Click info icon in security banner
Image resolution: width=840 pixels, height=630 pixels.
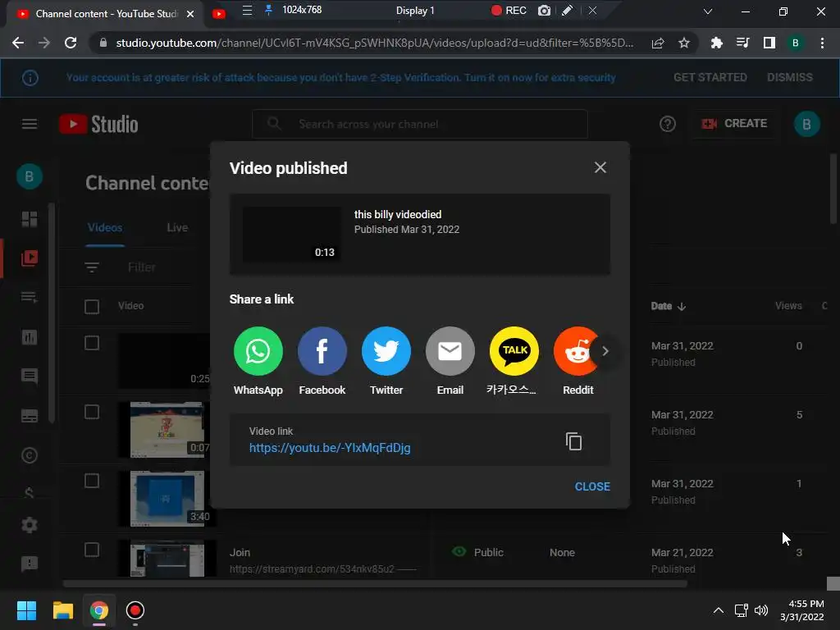pos(30,78)
